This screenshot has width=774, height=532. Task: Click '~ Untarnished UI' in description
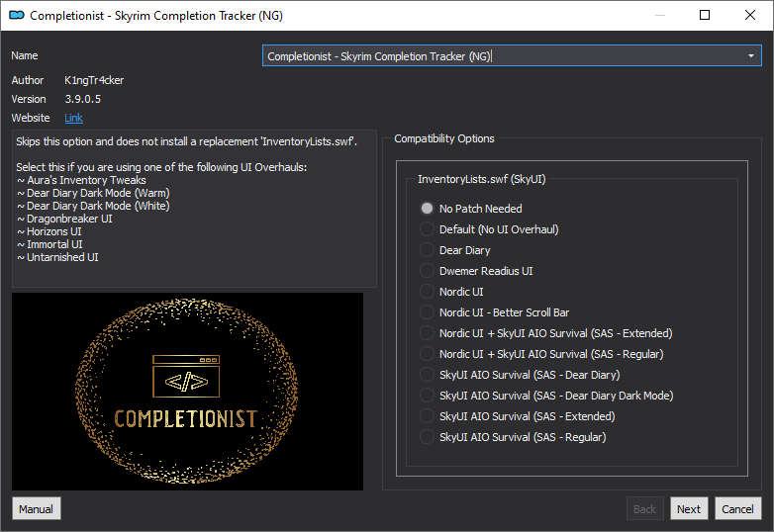57,257
